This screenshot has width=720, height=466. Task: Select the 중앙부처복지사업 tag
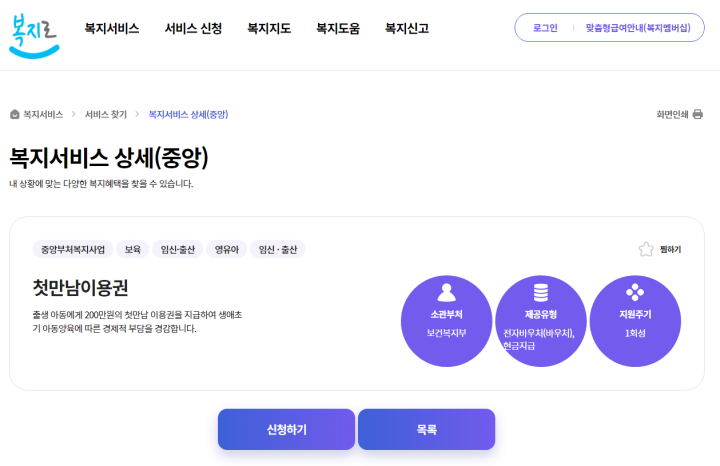click(73, 249)
